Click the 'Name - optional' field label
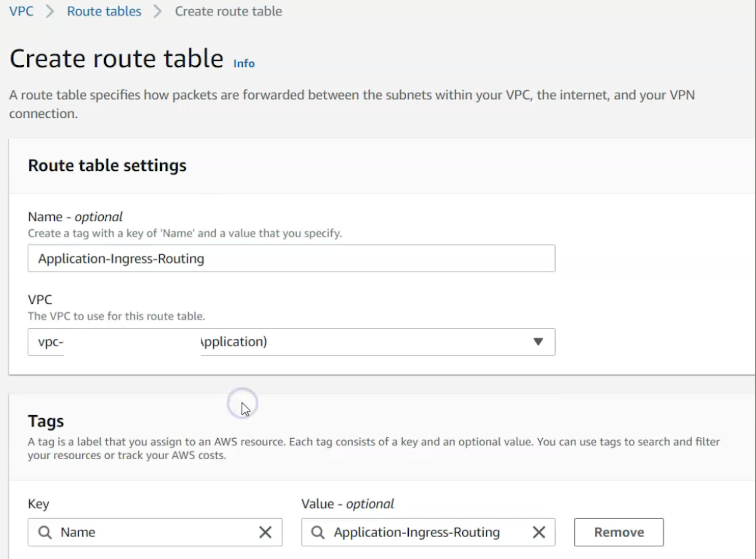Screen dimensions: 756x559 tap(75, 217)
